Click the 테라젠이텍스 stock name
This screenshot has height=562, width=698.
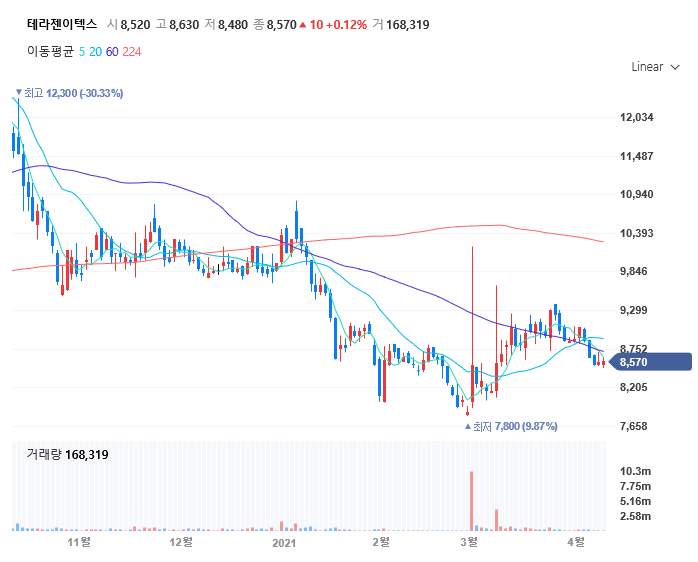pos(61,24)
